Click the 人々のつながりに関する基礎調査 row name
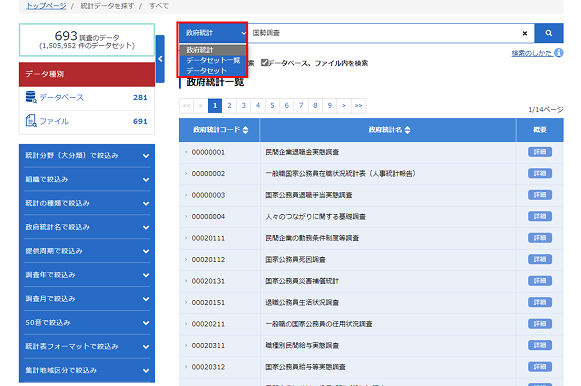The width and height of the screenshot is (581, 386). (315, 216)
